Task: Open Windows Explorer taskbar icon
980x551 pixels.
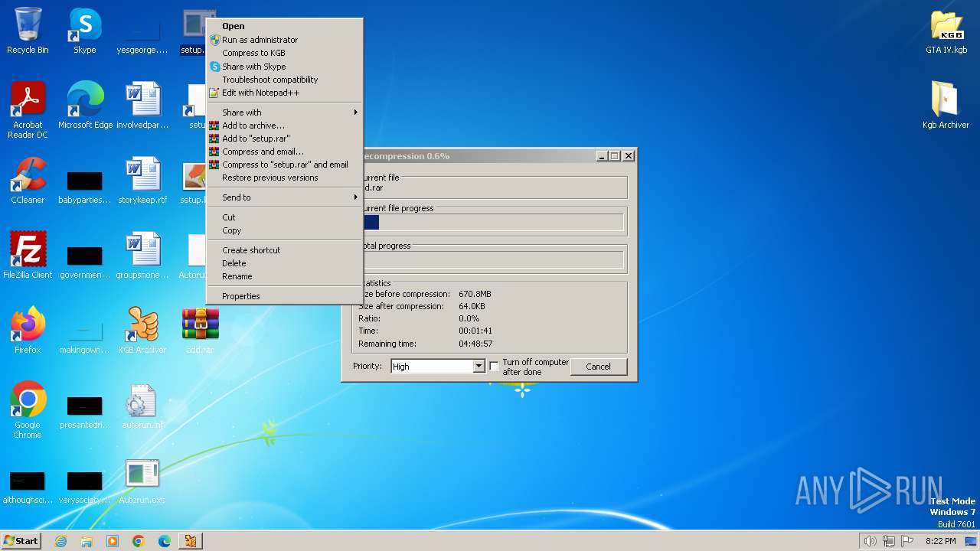Action: [87, 541]
